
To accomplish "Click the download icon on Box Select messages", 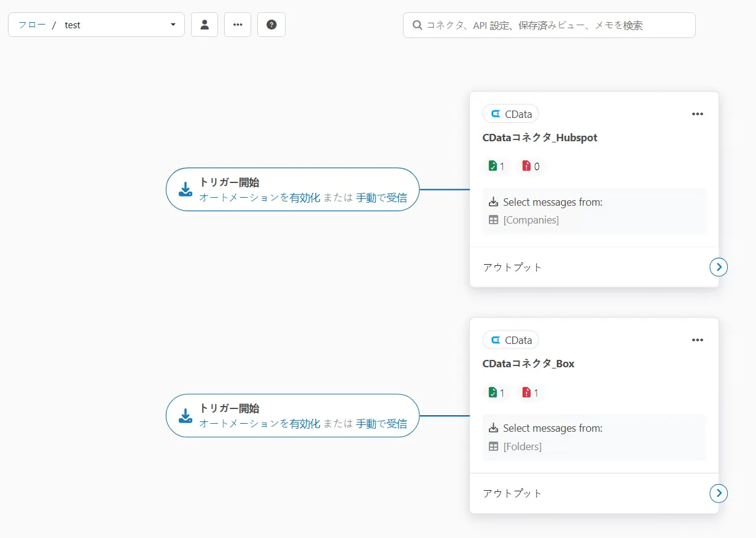I will [493, 427].
